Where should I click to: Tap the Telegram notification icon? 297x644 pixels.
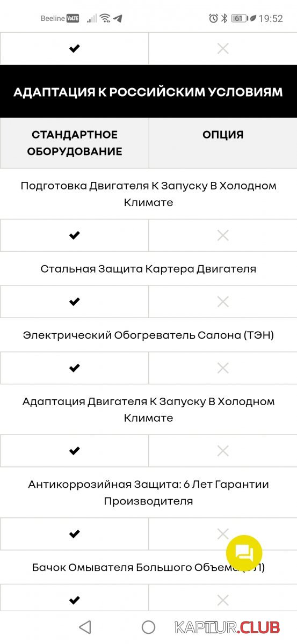coord(118,18)
